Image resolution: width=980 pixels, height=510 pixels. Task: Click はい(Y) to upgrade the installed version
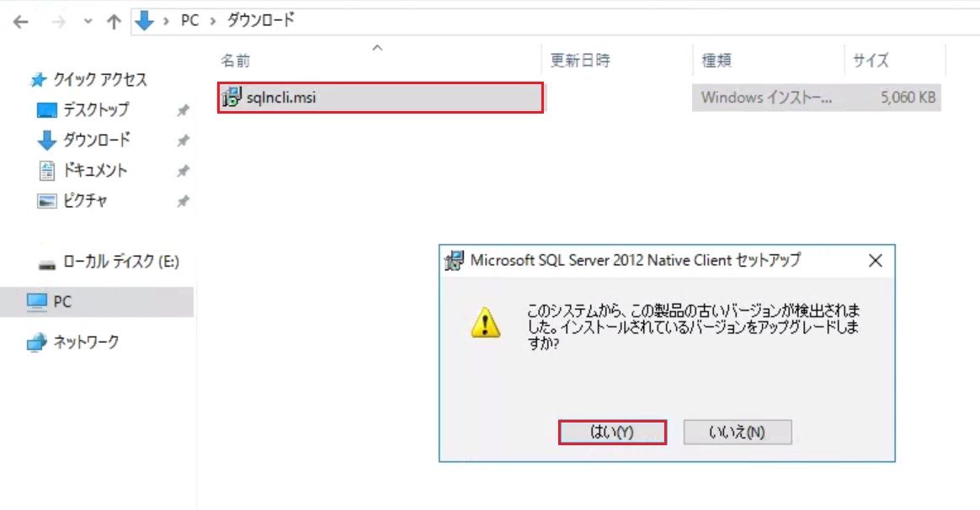click(612, 433)
